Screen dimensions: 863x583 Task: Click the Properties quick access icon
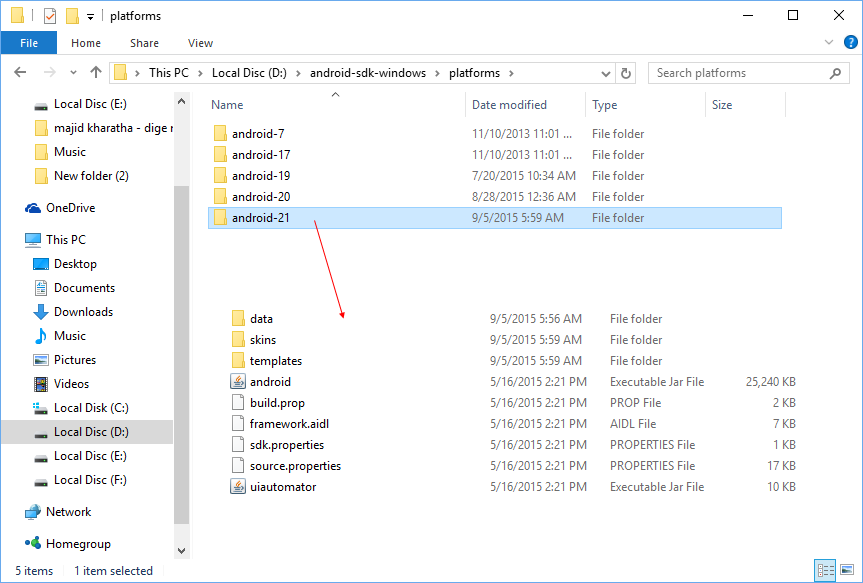tap(50, 16)
